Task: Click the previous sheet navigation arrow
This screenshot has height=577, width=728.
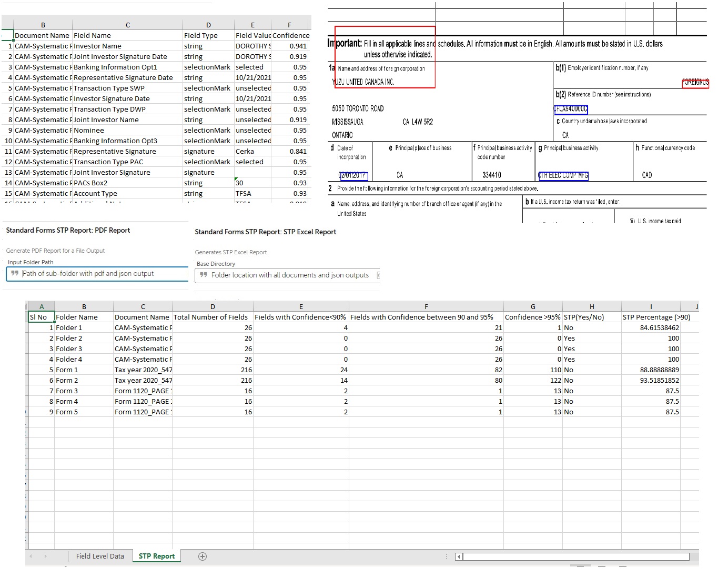Action: point(31,556)
